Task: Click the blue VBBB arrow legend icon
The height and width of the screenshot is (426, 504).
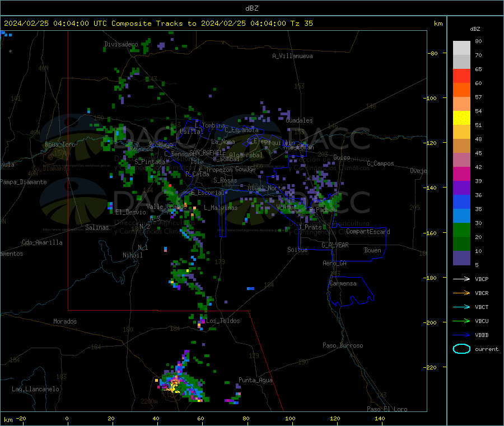Action: pyautogui.click(x=461, y=335)
